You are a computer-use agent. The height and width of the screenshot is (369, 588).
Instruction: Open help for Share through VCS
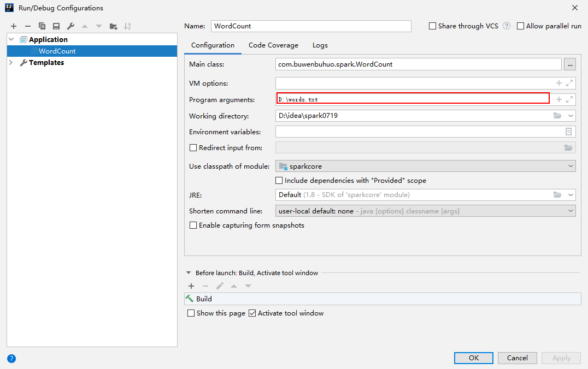(507, 26)
